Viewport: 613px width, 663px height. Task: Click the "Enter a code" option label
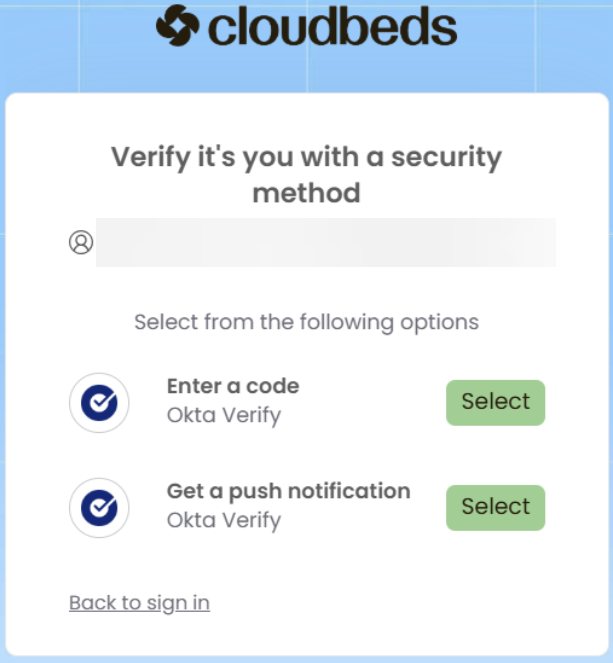tap(233, 386)
